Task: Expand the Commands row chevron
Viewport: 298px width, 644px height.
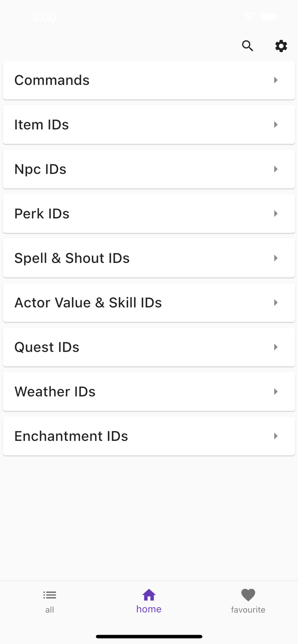Action: pyautogui.click(x=276, y=80)
